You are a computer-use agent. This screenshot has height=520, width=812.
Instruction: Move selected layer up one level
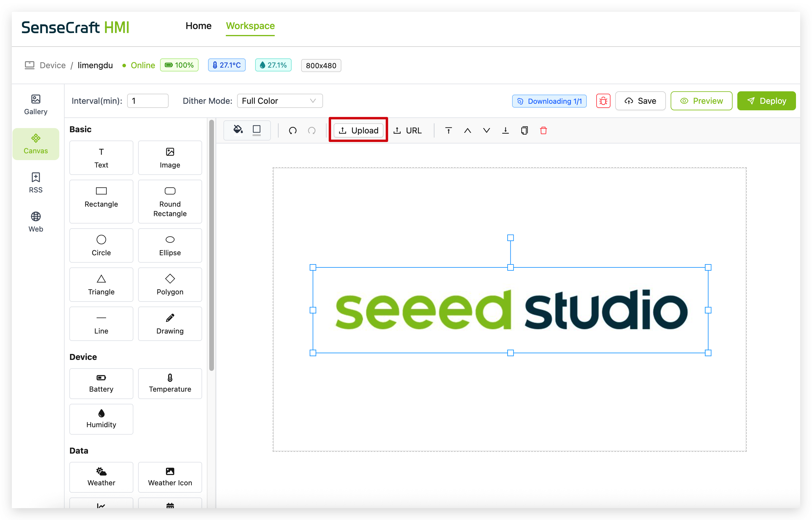(x=467, y=130)
